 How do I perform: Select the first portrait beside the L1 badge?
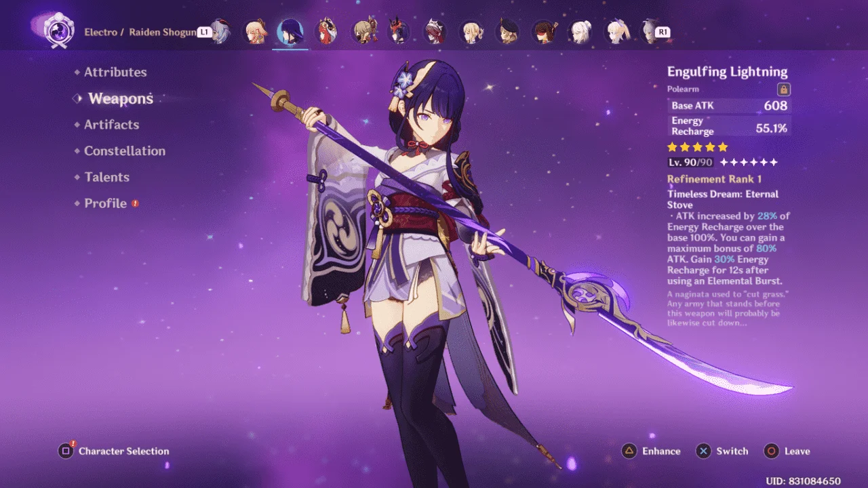click(220, 31)
